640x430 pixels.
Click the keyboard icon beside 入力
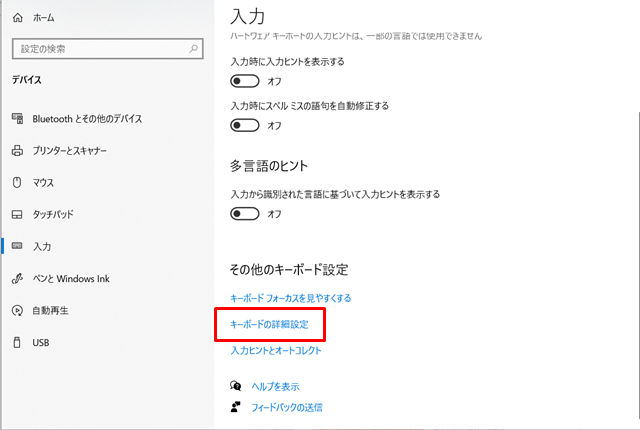17,246
